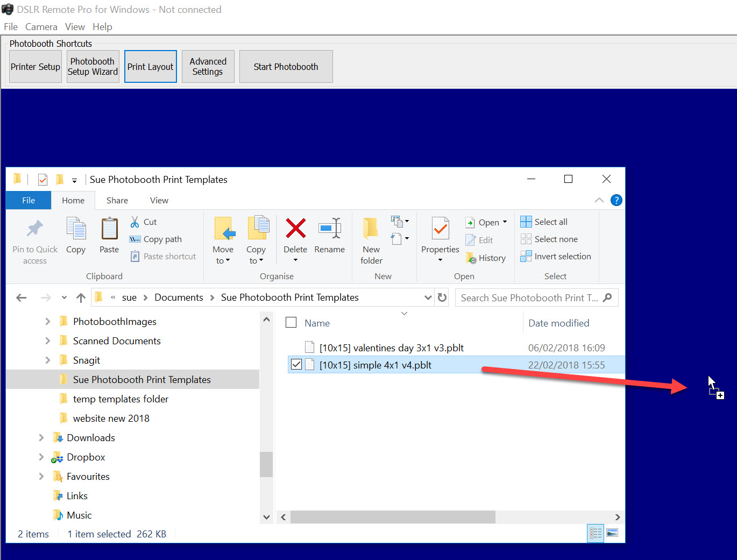Tick the select-all checkbox beside Name
This screenshot has width=737, height=560.
pos(291,322)
